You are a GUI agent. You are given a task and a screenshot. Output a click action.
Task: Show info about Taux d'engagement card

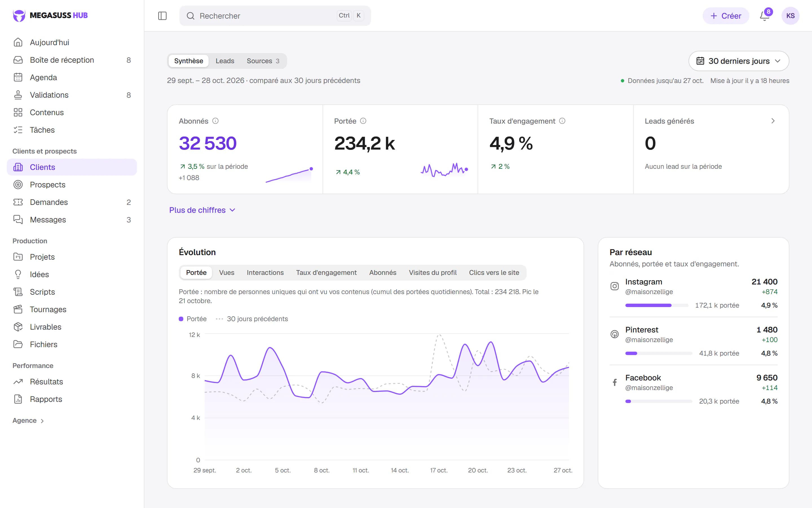(x=562, y=121)
